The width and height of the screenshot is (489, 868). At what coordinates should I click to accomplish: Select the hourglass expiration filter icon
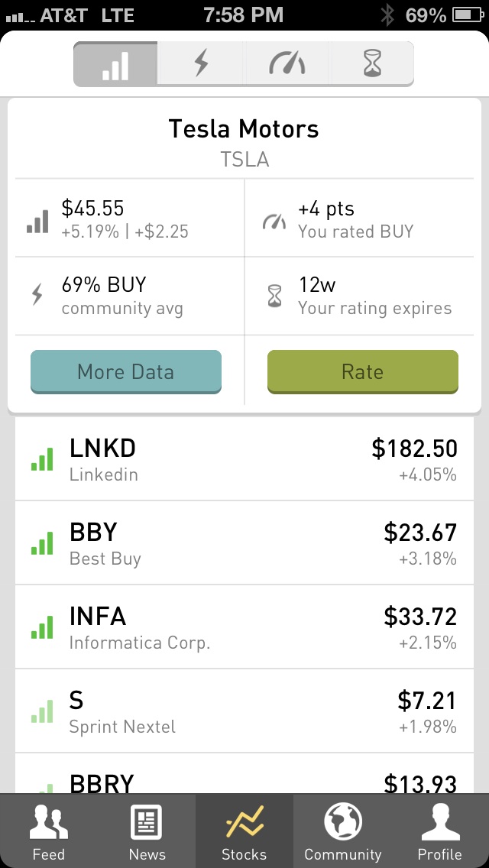coord(372,64)
